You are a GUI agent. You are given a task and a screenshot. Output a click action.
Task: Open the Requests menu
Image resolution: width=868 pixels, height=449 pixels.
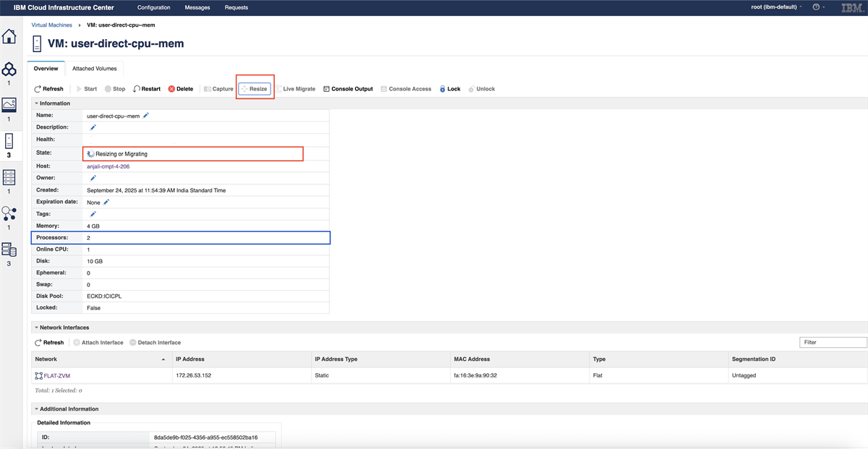coord(237,7)
